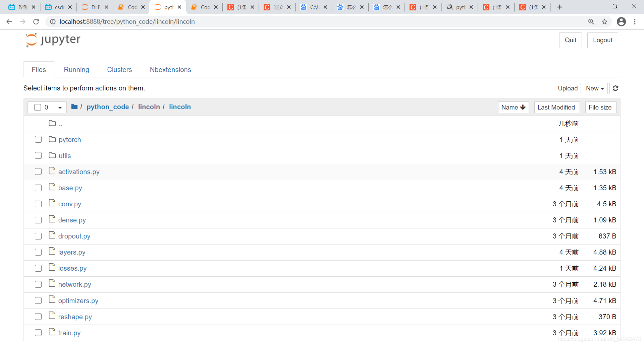Screen dimensions: 644x345
Task: View site information icon in address bar
Action: [x=53, y=22]
